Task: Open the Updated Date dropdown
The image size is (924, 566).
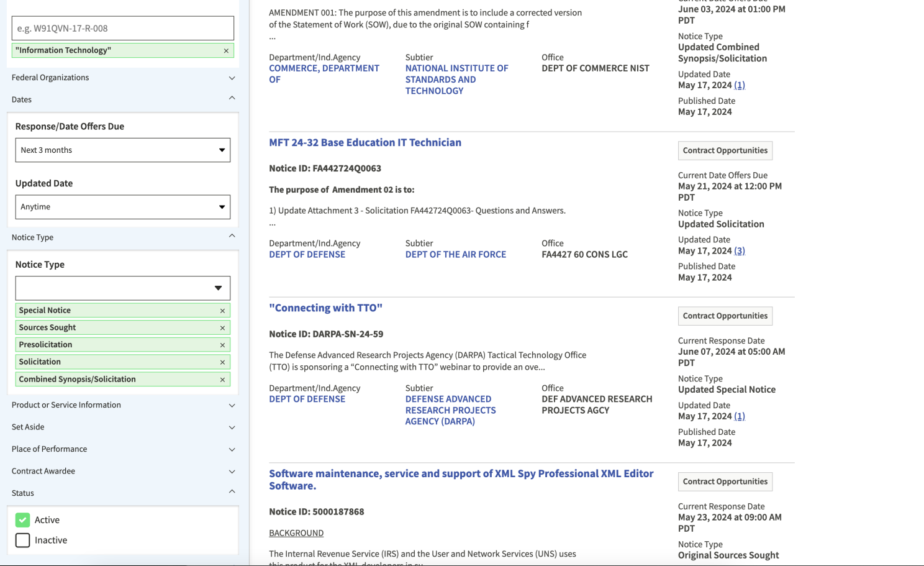Action: click(123, 207)
